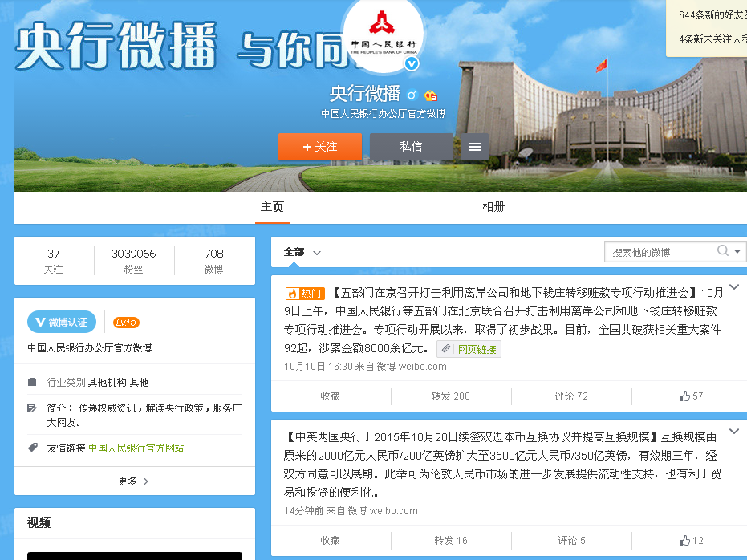Click the 央行微播 profile name
The height and width of the screenshot is (560, 747).
(365, 94)
